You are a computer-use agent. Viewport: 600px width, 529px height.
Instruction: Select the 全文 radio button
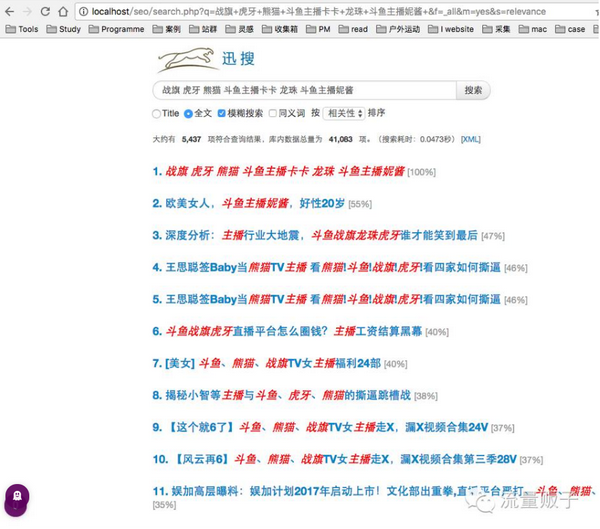pos(188,114)
